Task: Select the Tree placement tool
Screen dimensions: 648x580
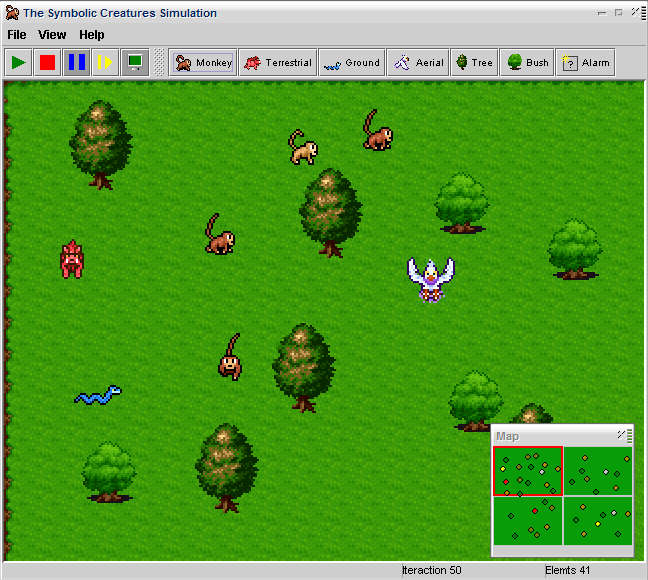Action: point(474,62)
